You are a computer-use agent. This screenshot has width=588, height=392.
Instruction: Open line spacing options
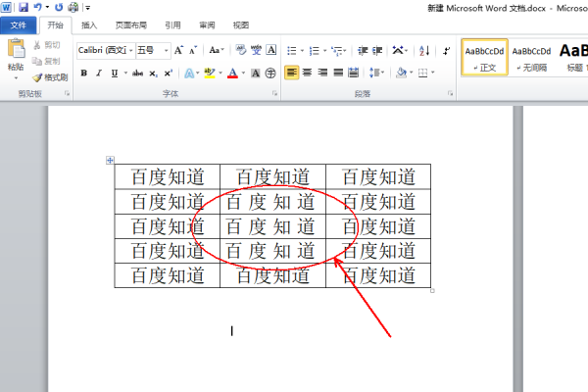pos(376,73)
